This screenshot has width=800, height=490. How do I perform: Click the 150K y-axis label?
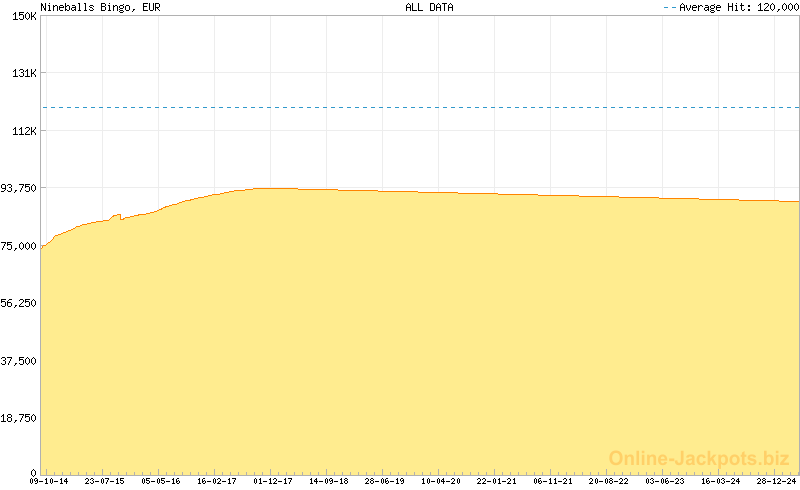pyautogui.click(x=24, y=17)
